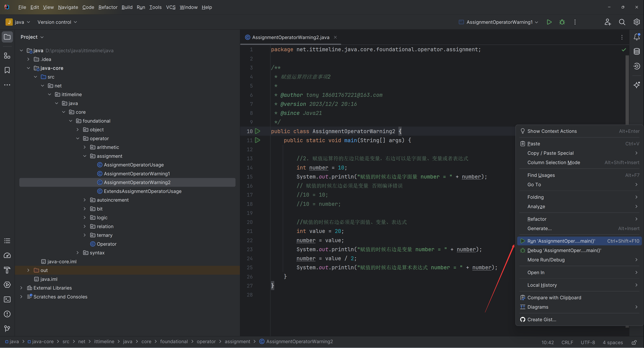Collapse the assignment package
This screenshot has height=348, width=644.
click(x=84, y=156)
